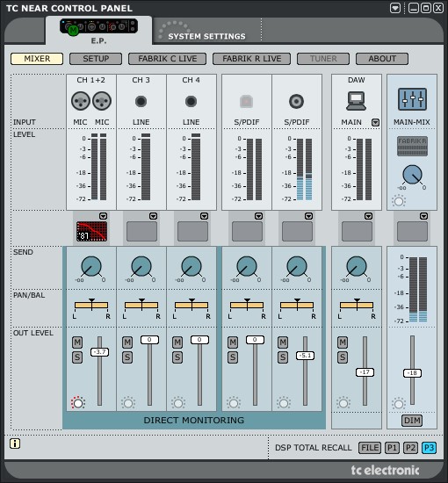Switch to the SETUP page
Viewport: 448px width, 483px height.
click(96, 59)
